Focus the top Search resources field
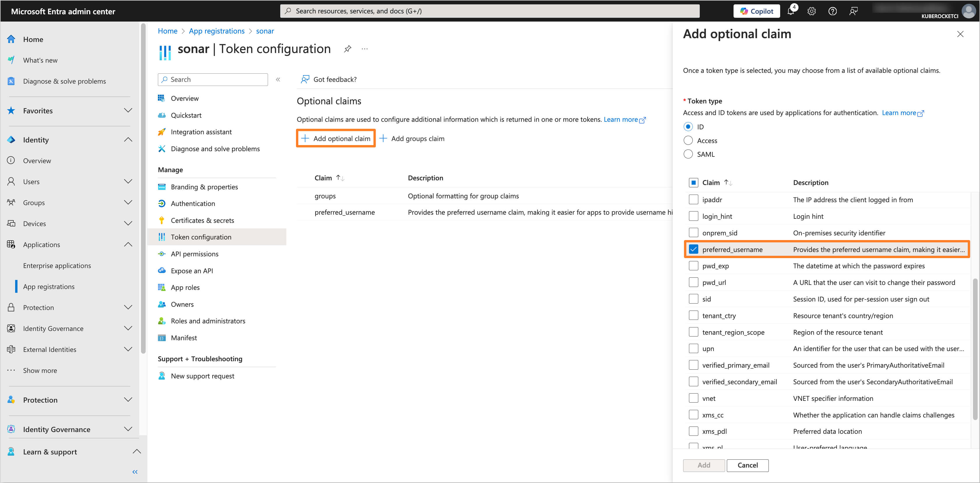This screenshot has width=980, height=483. (490, 11)
